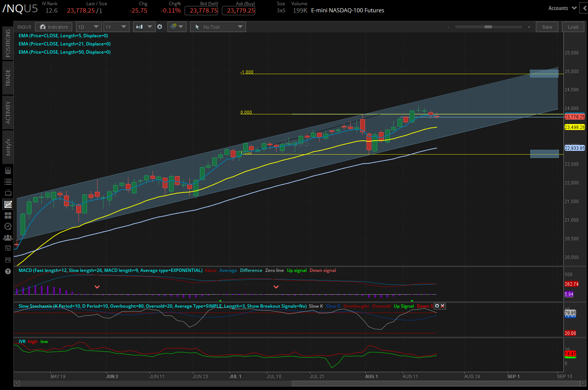Click the E-mini NASDAQ-100 Futures description

348,10
